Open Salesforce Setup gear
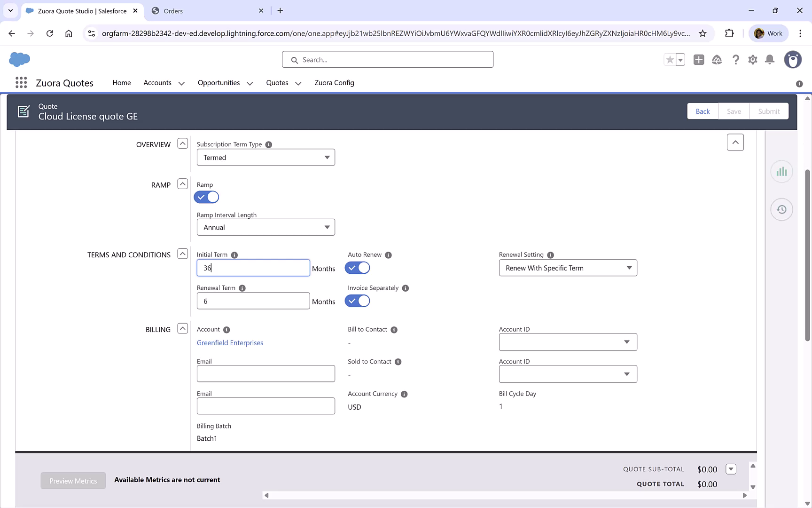Viewport: 812px width, 508px height. point(752,60)
